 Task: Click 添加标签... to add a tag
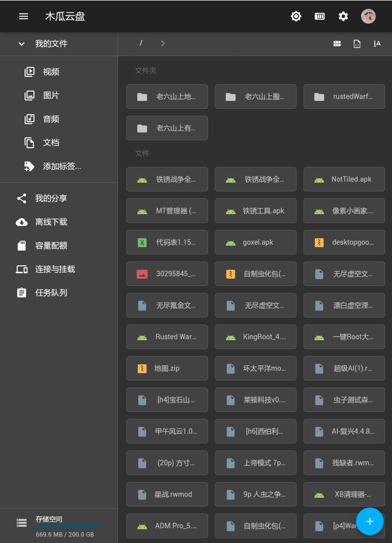click(x=62, y=166)
